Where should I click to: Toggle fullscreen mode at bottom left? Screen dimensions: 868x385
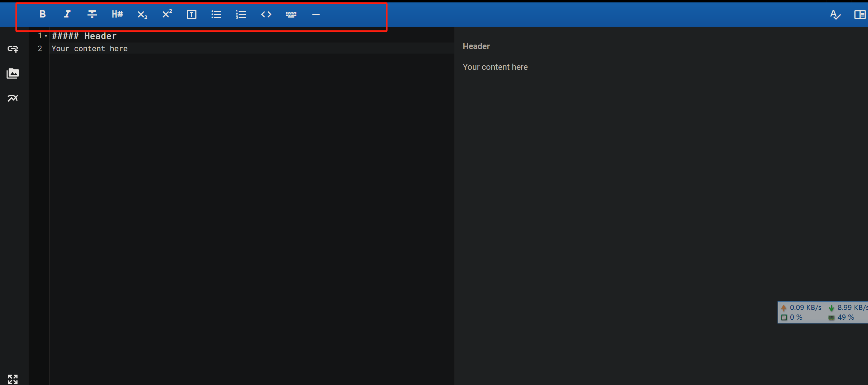(x=13, y=379)
